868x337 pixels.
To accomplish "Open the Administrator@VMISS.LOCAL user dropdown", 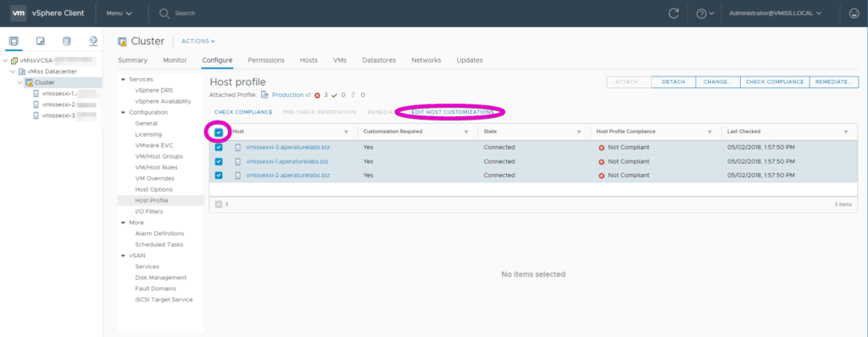I will click(x=776, y=14).
